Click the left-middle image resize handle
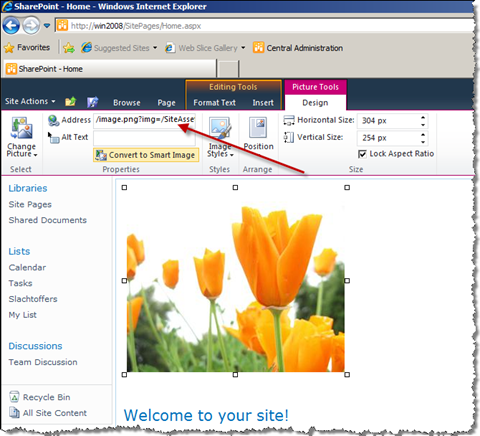This screenshot has width=480, height=436. pyautogui.click(x=124, y=281)
